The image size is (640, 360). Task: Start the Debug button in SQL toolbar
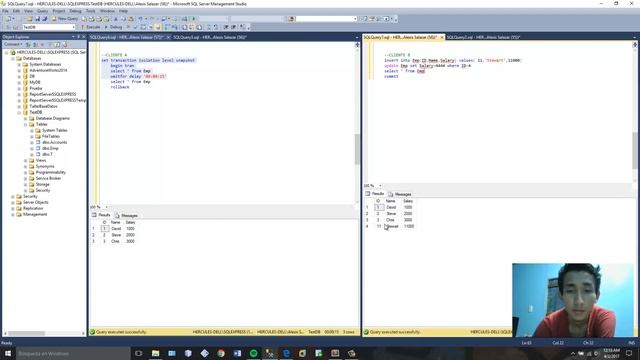(x=113, y=27)
